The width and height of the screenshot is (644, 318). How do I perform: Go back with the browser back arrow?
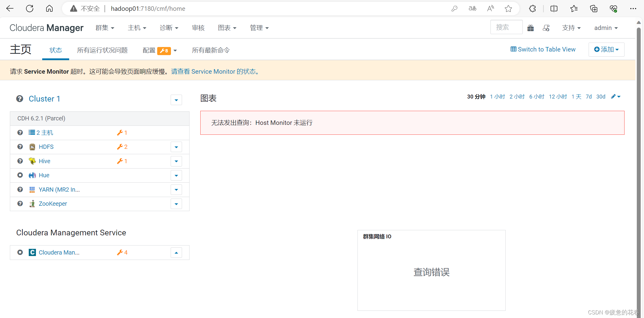pos(10,8)
